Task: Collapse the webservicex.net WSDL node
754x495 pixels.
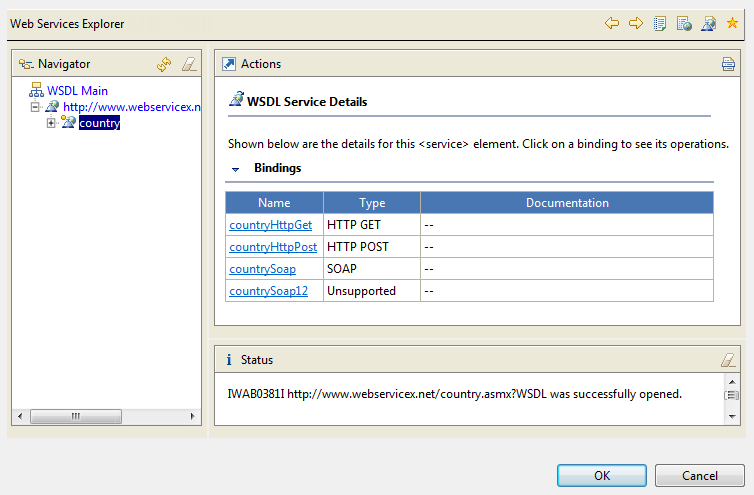Action: coord(36,107)
